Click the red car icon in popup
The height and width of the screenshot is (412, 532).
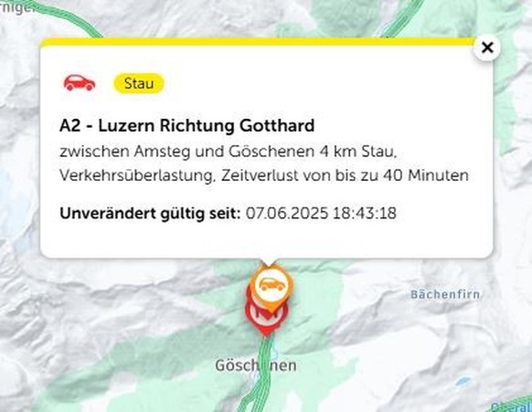[80, 83]
